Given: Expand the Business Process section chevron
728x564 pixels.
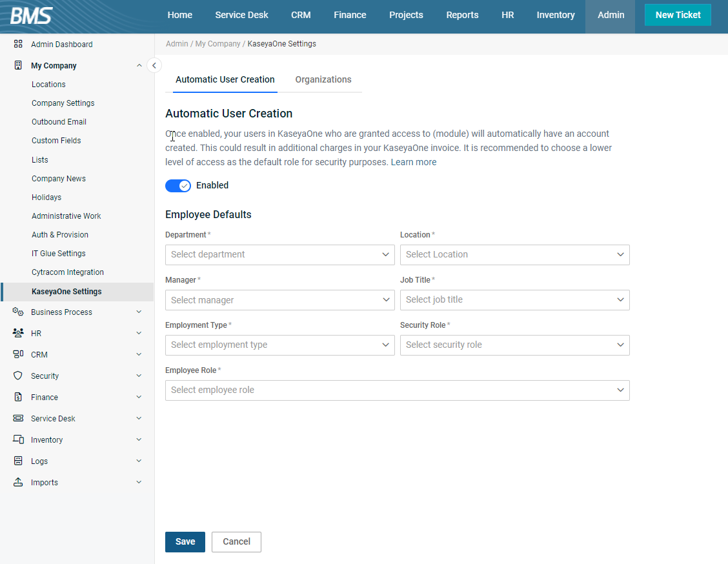Looking at the screenshot, I should coord(139,312).
